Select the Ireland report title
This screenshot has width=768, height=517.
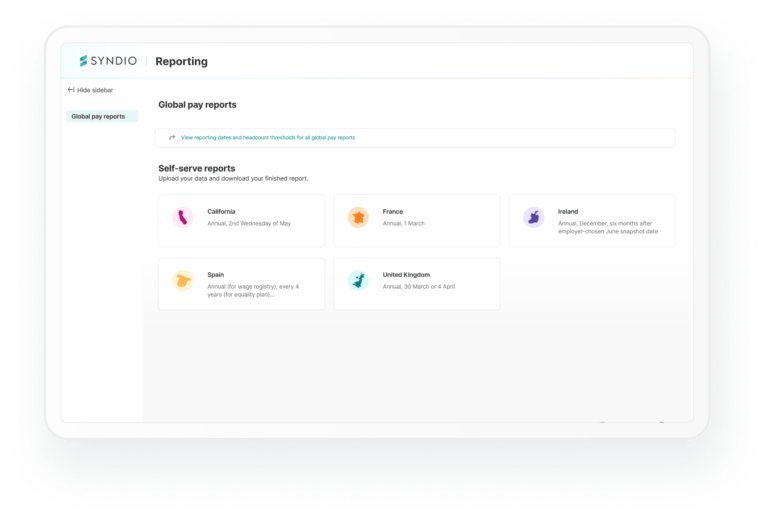click(568, 212)
